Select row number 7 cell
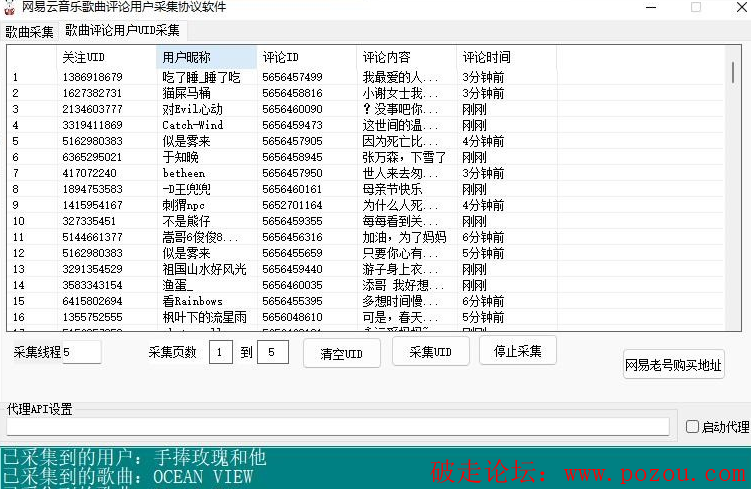 [x=16, y=173]
